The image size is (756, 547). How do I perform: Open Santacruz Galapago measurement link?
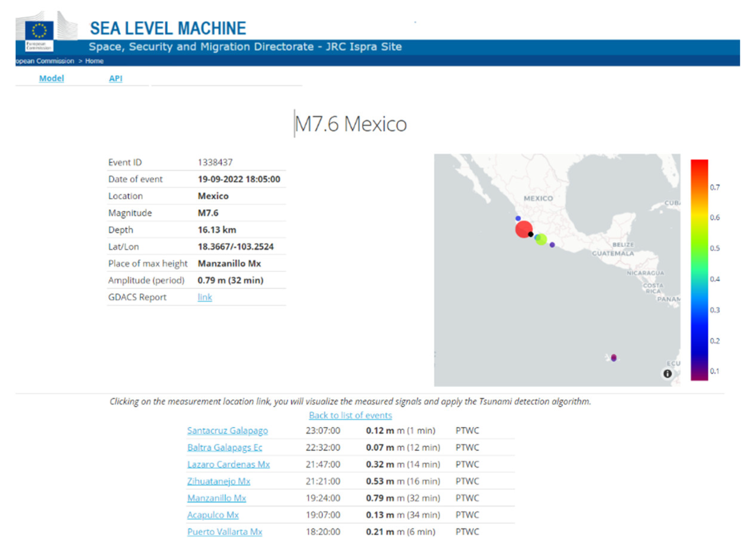[227, 431]
